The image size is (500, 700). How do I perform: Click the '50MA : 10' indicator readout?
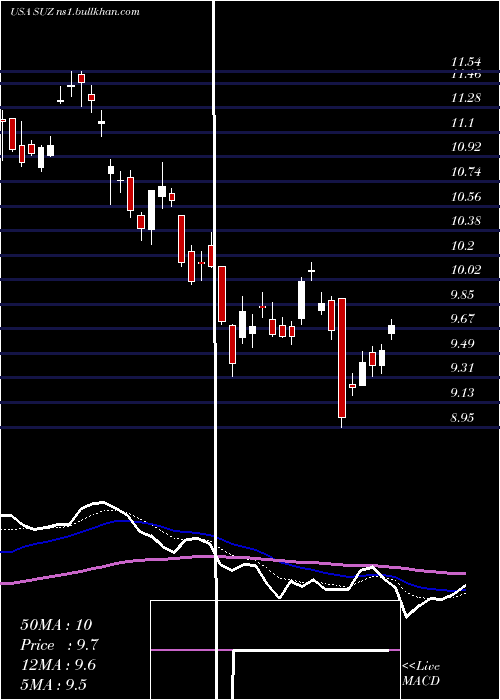56,625
